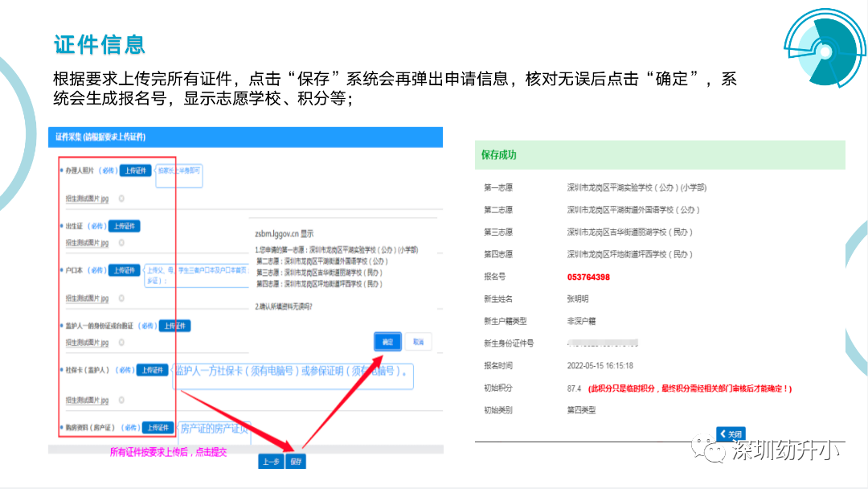Open 招生测试图片.jpg under 出生证
The height and width of the screenshot is (489, 868).
click(x=87, y=243)
